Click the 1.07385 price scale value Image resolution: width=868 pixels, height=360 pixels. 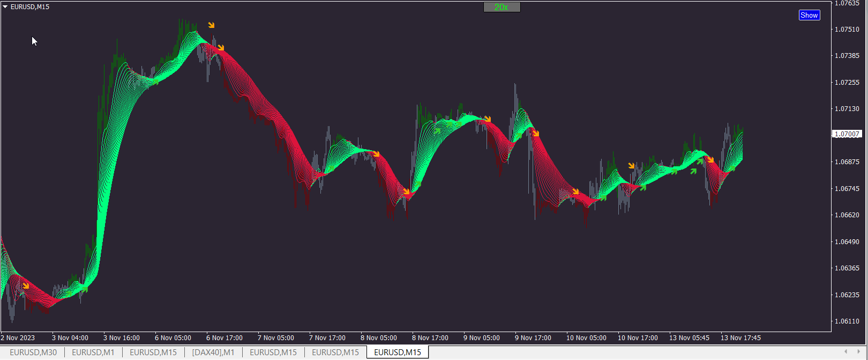click(847, 56)
